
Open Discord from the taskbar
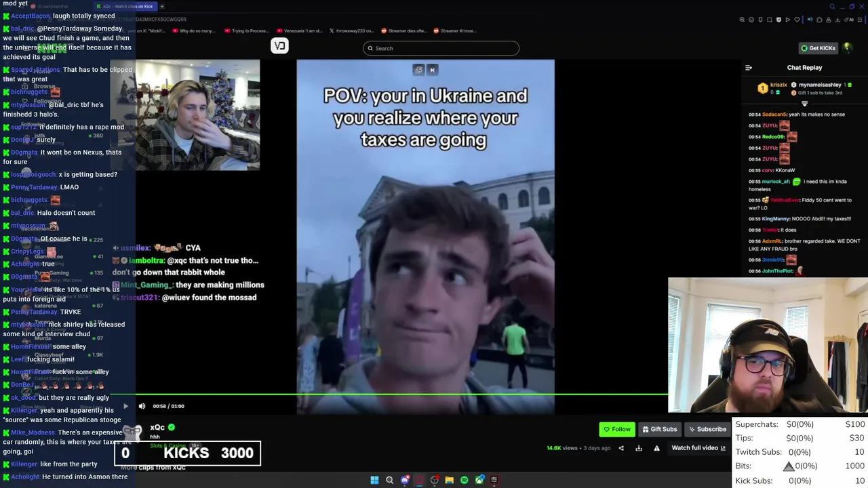click(x=405, y=480)
